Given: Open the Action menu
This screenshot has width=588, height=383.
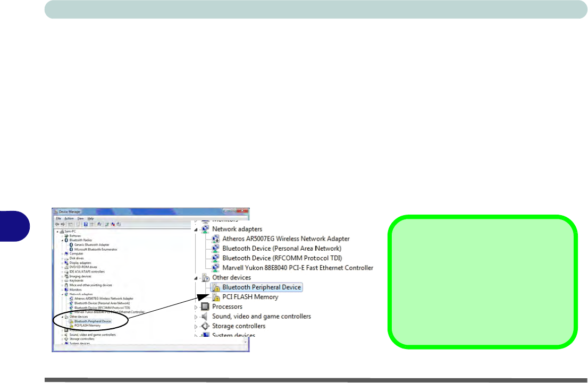Looking at the screenshot, I should tap(69, 218).
